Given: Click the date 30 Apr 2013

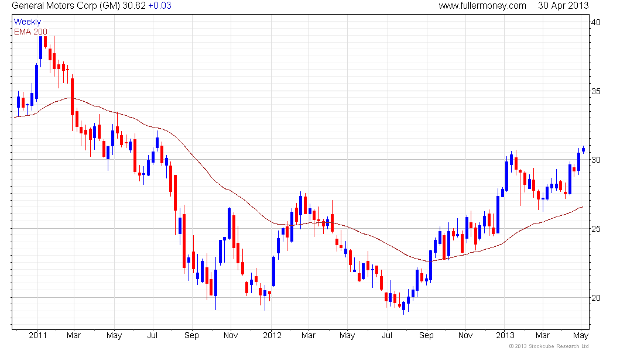Looking at the screenshot, I should [x=563, y=6].
